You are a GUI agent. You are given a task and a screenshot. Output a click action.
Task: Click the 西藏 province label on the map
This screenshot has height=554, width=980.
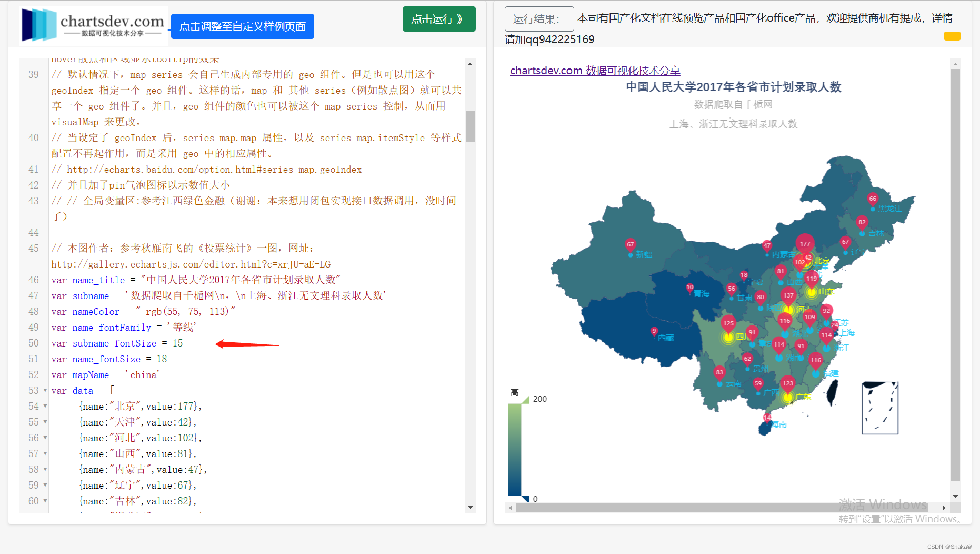coord(666,338)
